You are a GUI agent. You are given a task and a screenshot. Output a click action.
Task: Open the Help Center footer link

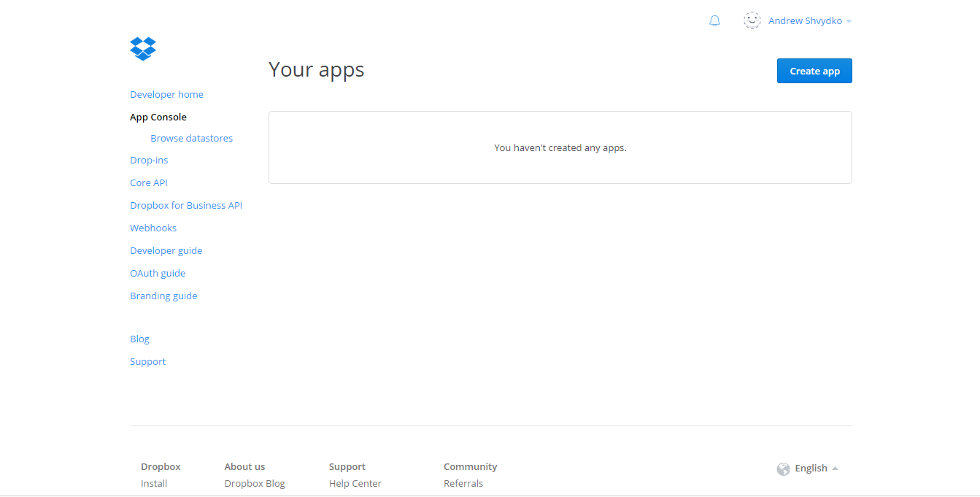point(355,483)
